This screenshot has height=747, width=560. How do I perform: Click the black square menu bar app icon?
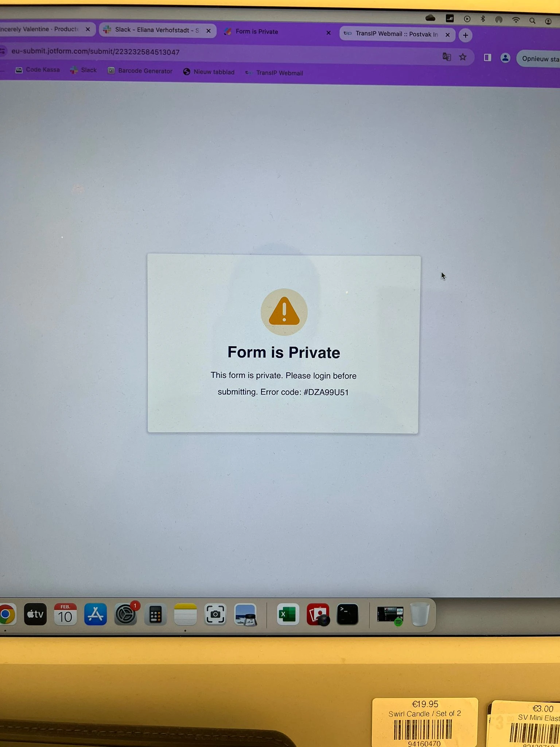click(x=450, y=18)
